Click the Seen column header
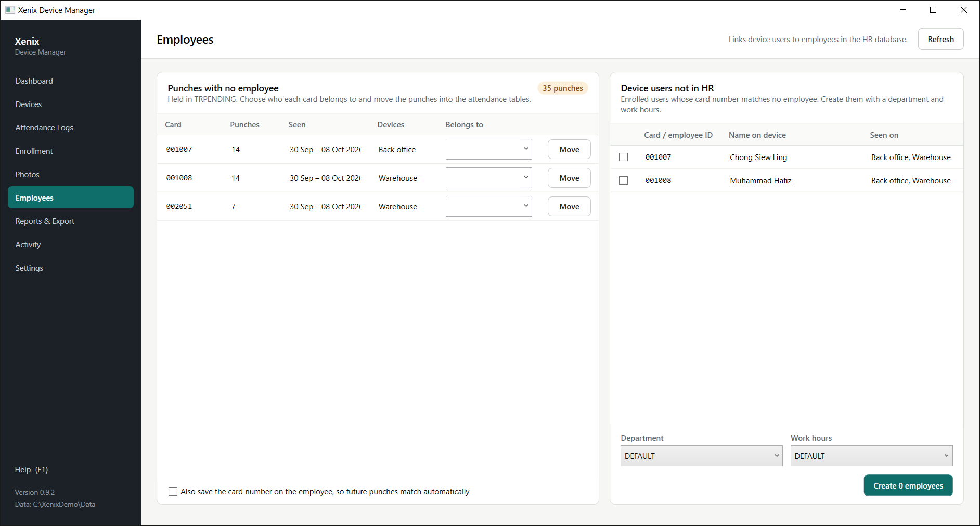The image size is (980, 526). pyautogui.click(x=297, y=125)
